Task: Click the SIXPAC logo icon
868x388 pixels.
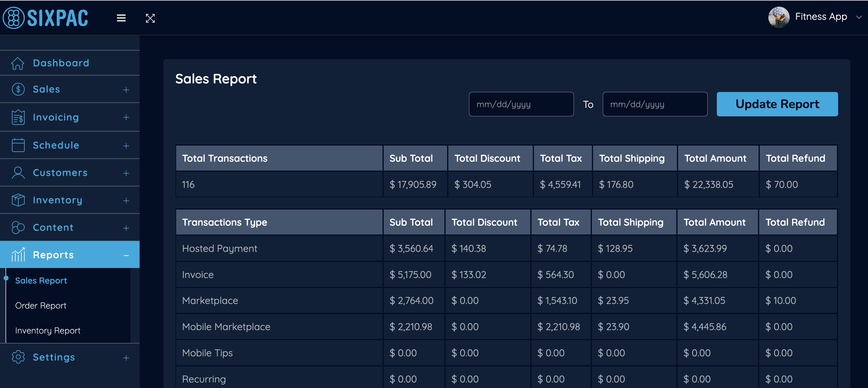Action: 13,18
